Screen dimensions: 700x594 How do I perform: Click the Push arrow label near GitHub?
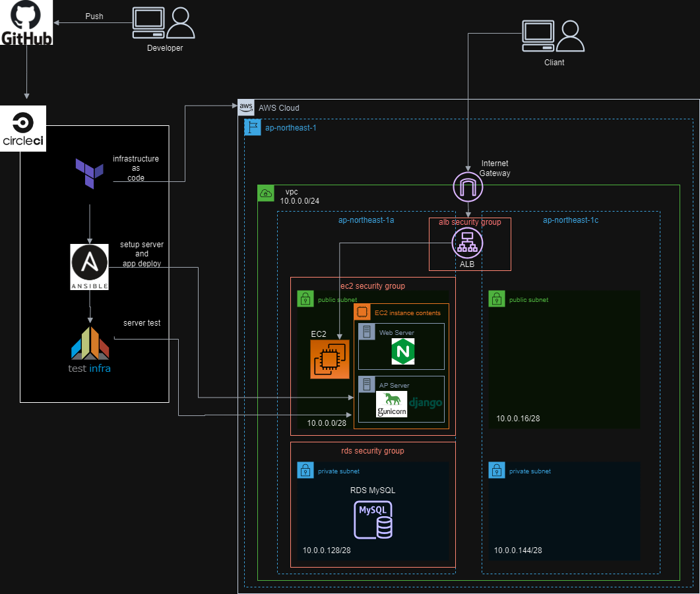click(94, 16)
